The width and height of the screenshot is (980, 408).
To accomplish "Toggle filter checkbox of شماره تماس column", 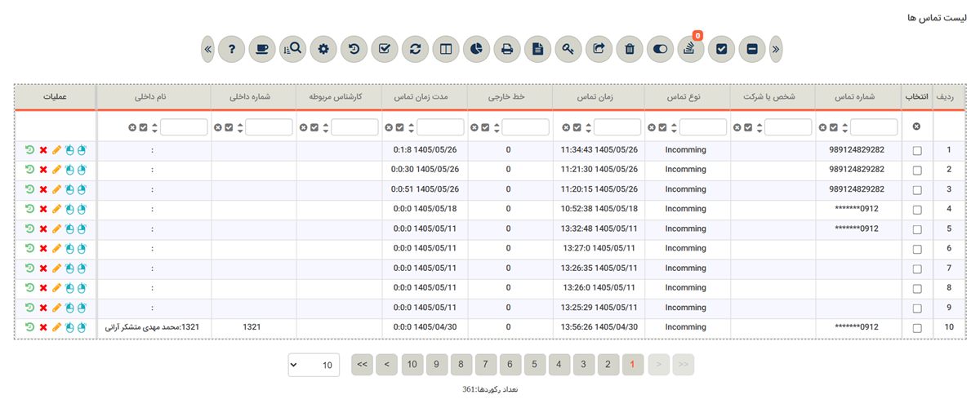I will pos(832,127).
